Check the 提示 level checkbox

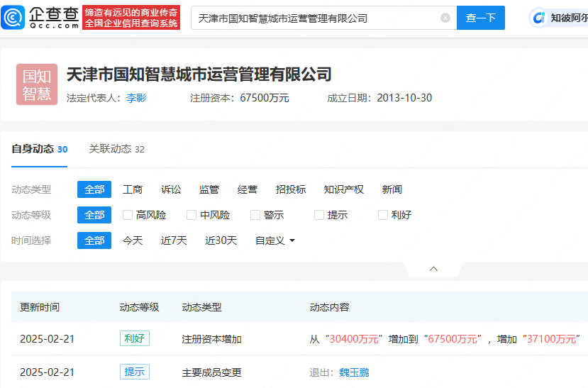point(318,215)
